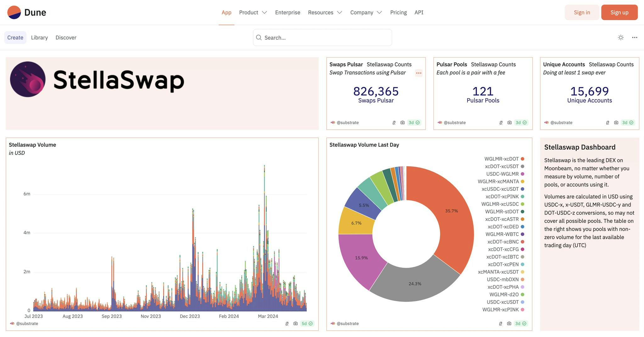Image resolution: width=644 pixels, height=337 pixels.
Task: Click the camera screenshot icon on Swaps Pulsar card
Action: (x=402, y=123)
